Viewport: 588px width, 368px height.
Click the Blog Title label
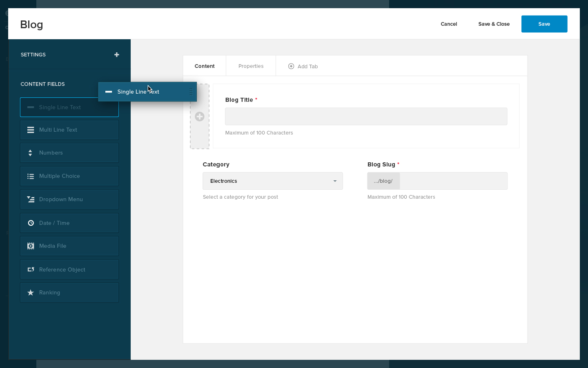click(239, 100)
